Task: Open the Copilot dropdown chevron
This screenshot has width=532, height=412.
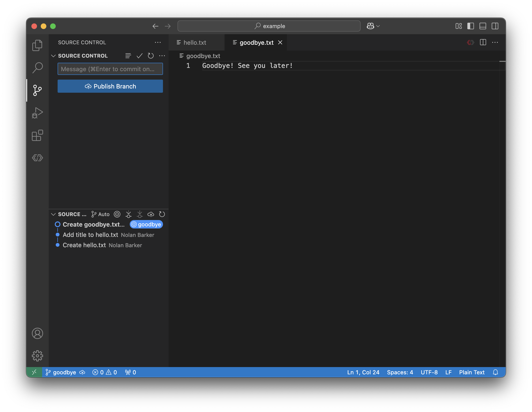Action: 378,26
